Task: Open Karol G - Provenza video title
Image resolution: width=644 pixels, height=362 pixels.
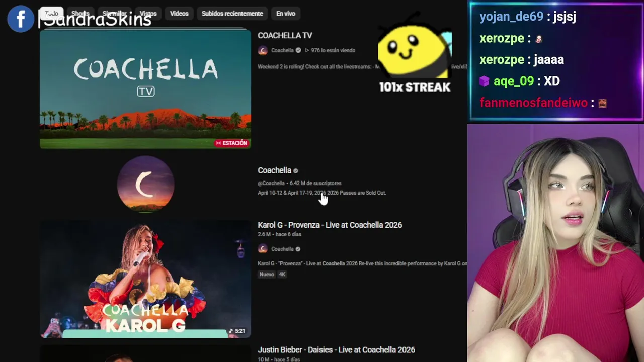Action: (x=330, y=225)
